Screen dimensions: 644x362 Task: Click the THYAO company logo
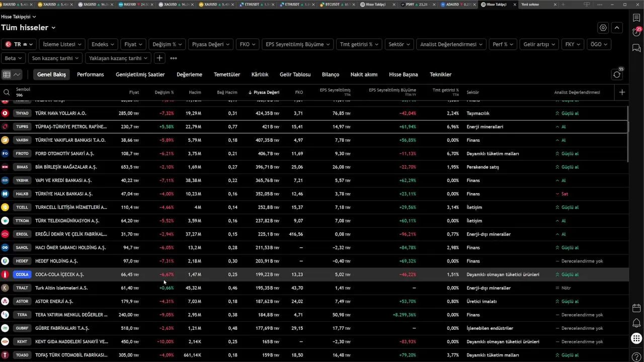(5, 113)
